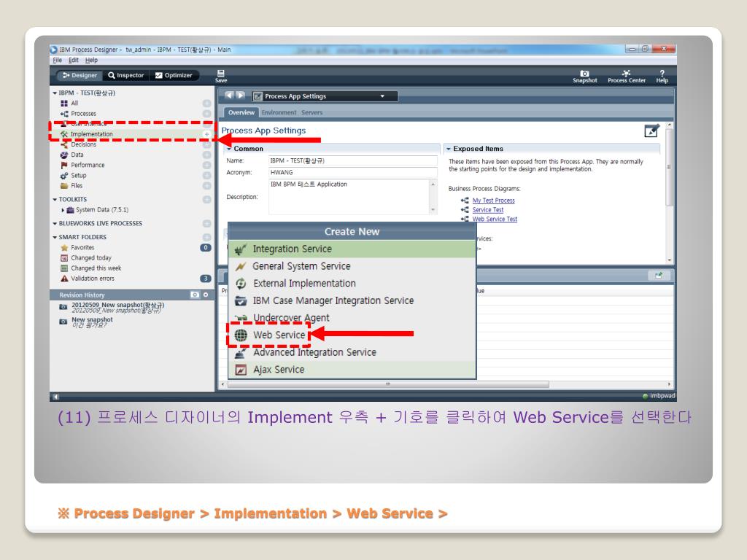This screenshot has width=747, height=560.
Task: Click the Files folder icon
Action: click(64, 186)
